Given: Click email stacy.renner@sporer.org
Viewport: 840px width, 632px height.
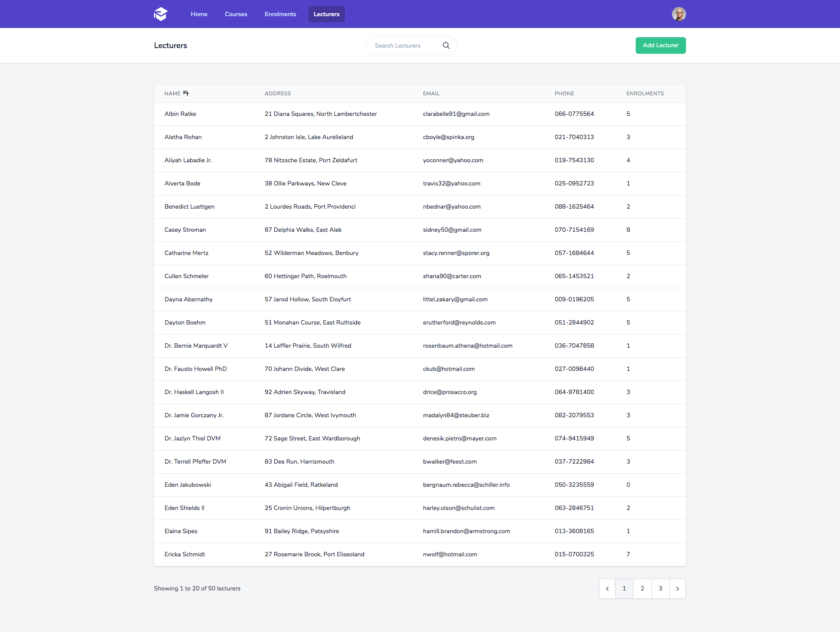Looking at the screenshot, I should 456,253.
